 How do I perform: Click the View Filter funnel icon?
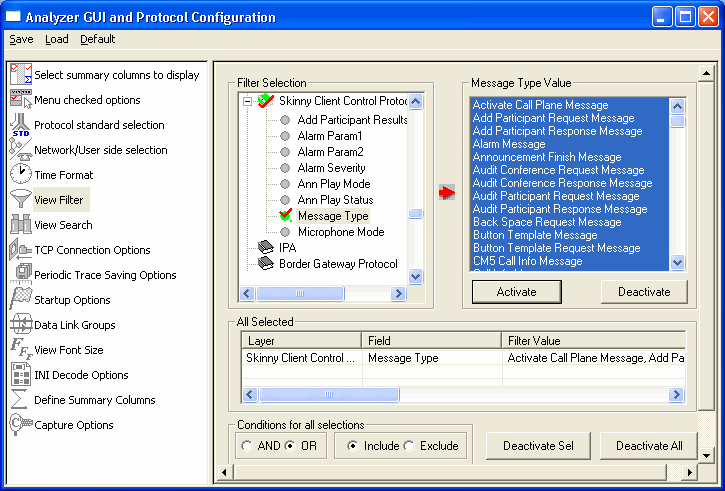pyautogui.click(x=21, y=199)
